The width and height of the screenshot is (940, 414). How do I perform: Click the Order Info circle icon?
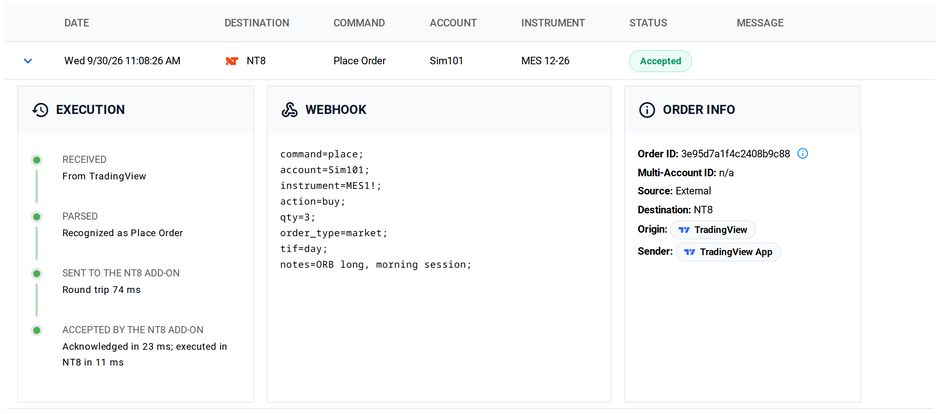click(x=647, y=110)
